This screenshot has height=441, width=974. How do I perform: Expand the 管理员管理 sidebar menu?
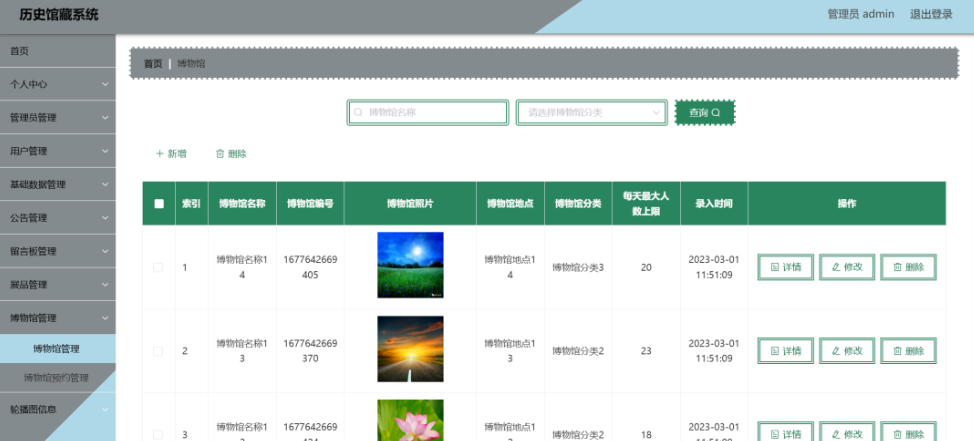click(58, 118)
